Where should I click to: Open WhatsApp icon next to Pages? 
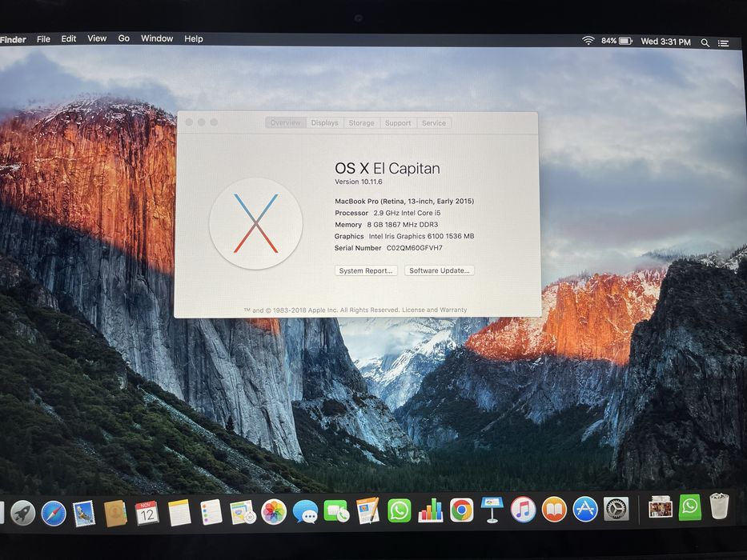pos(400,510)
